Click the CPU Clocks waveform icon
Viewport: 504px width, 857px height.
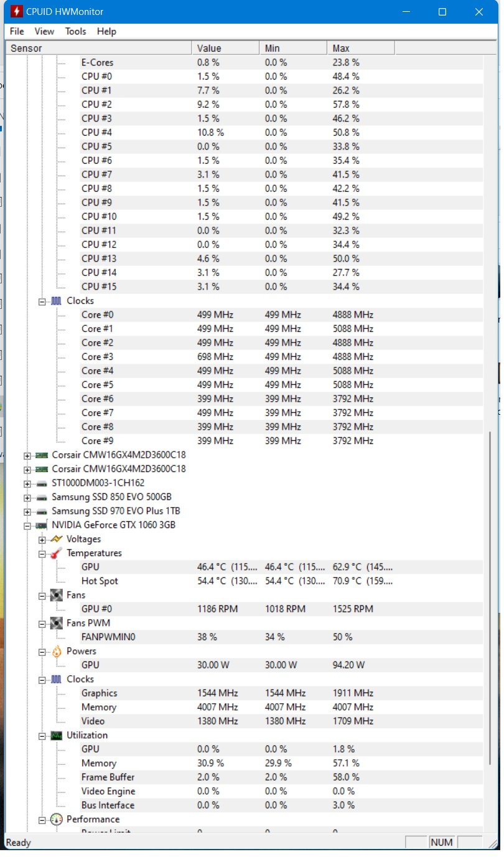56,301
